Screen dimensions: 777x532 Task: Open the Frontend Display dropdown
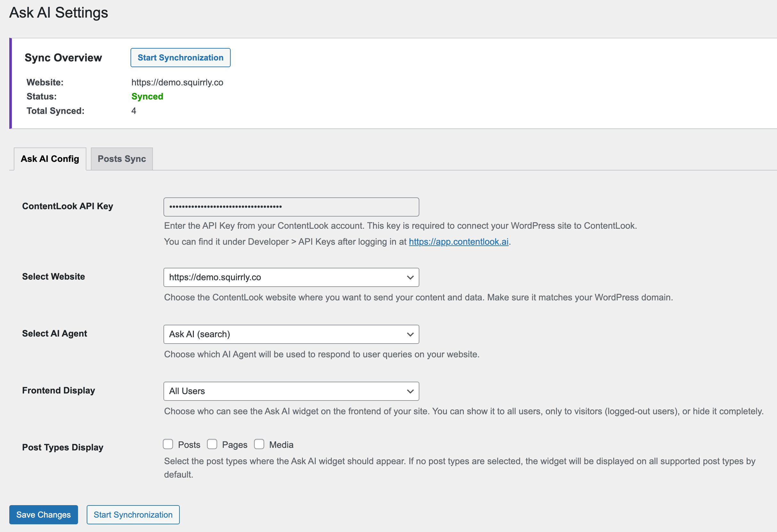[x=284, y=391]
